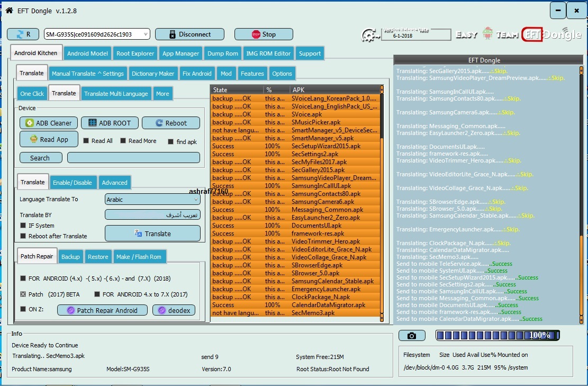Open the More tab
Image resolution: width=588 pixels, height=386 pixels.
pyautogui.click(x=162, y=94)
